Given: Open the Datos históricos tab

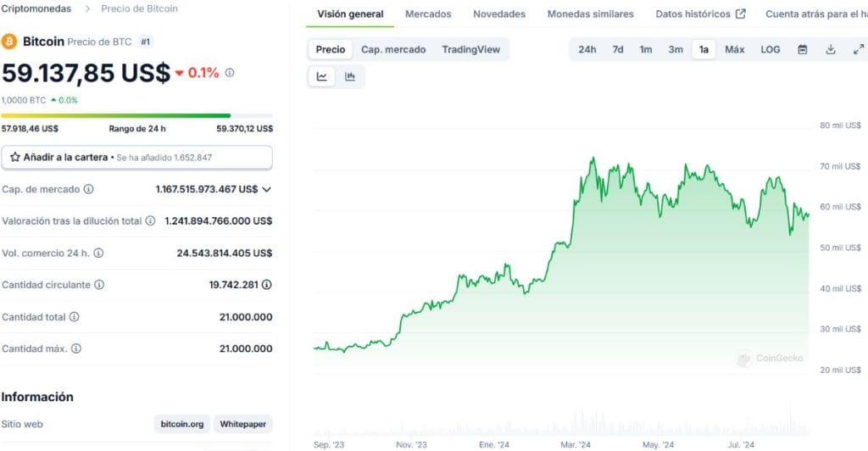Looking at the screenshot, I should click(x=700, y=14).
